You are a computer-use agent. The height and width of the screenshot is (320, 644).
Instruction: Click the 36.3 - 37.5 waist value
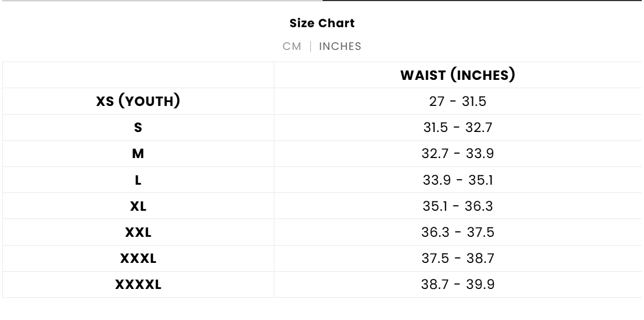(x=457, y=232)
